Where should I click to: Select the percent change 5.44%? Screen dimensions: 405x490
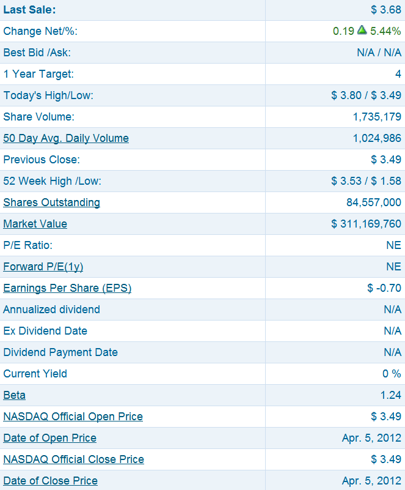(x=386, y=31)
